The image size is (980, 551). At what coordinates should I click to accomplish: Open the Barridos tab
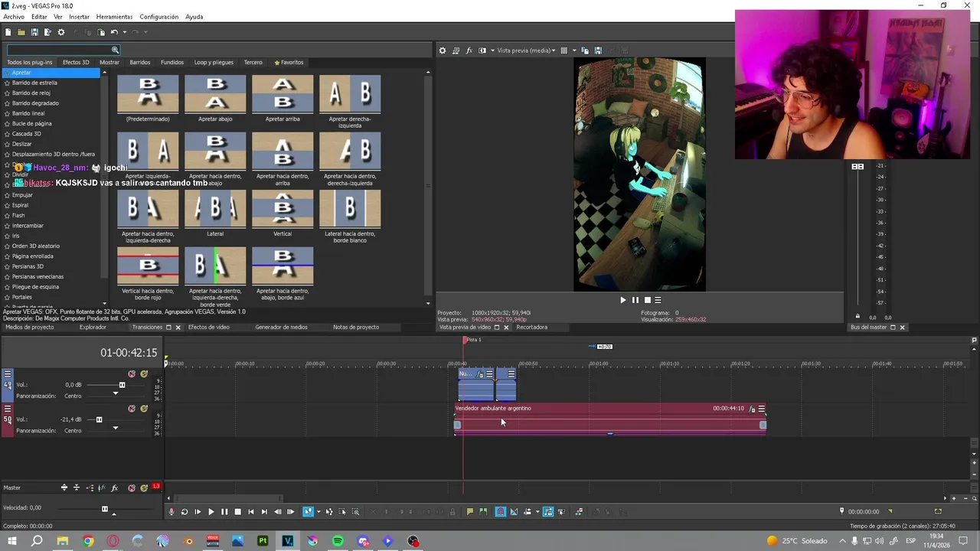tap(140, 62)
